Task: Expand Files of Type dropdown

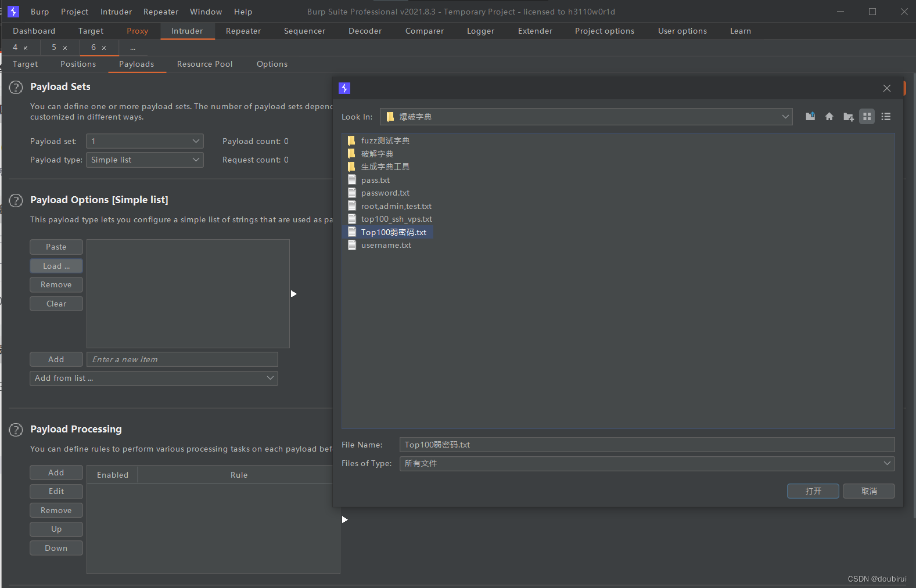Action: coord(887,463)
